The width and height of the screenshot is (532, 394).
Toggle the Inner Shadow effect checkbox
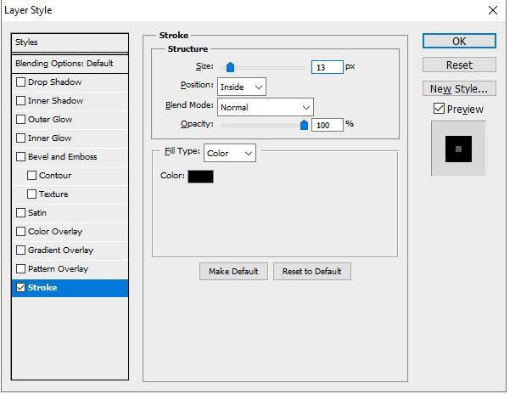click(21, 101)
